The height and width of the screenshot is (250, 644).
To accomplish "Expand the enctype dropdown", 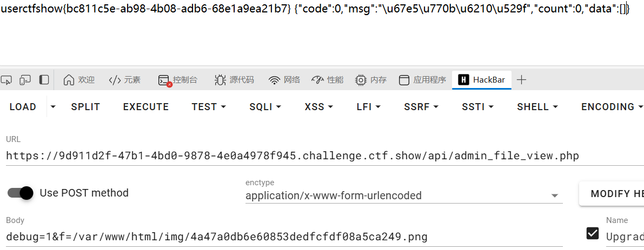I will click(x=554, y=195).
